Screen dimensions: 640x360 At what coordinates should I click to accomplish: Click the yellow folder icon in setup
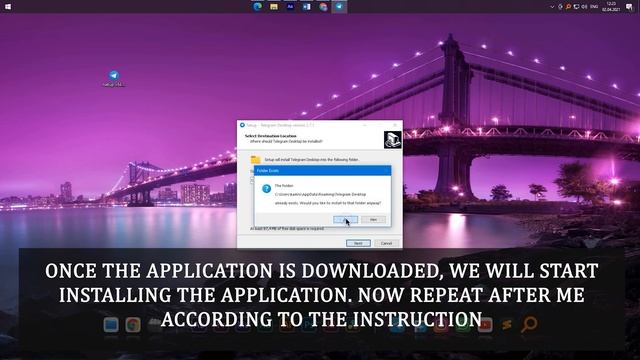pyautogui.click(x=256, y=160)
